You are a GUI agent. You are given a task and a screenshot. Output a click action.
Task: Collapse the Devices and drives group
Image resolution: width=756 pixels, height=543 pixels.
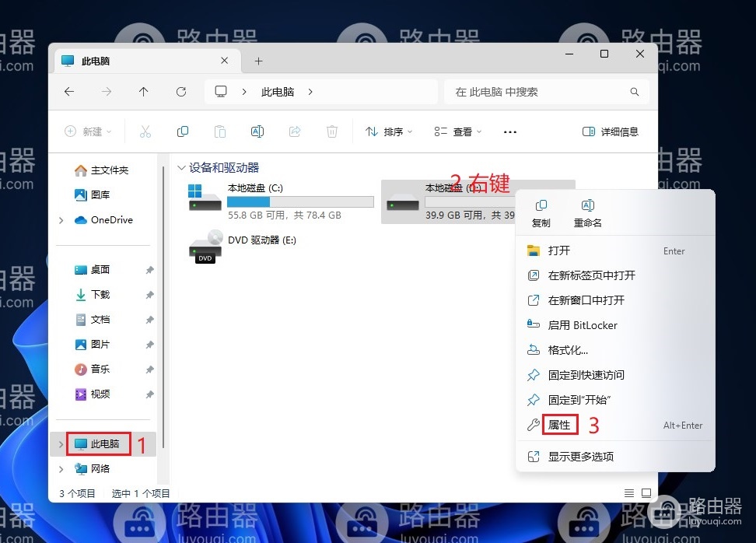(181, 168)
